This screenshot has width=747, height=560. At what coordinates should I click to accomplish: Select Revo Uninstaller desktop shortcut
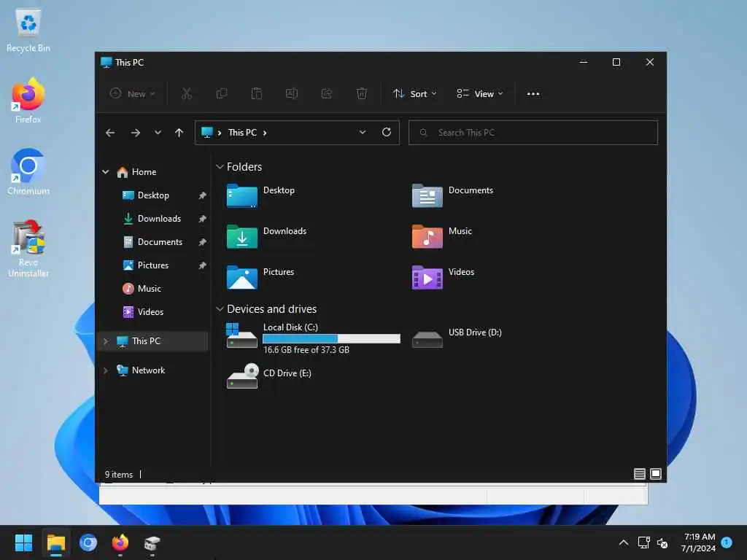28,249
